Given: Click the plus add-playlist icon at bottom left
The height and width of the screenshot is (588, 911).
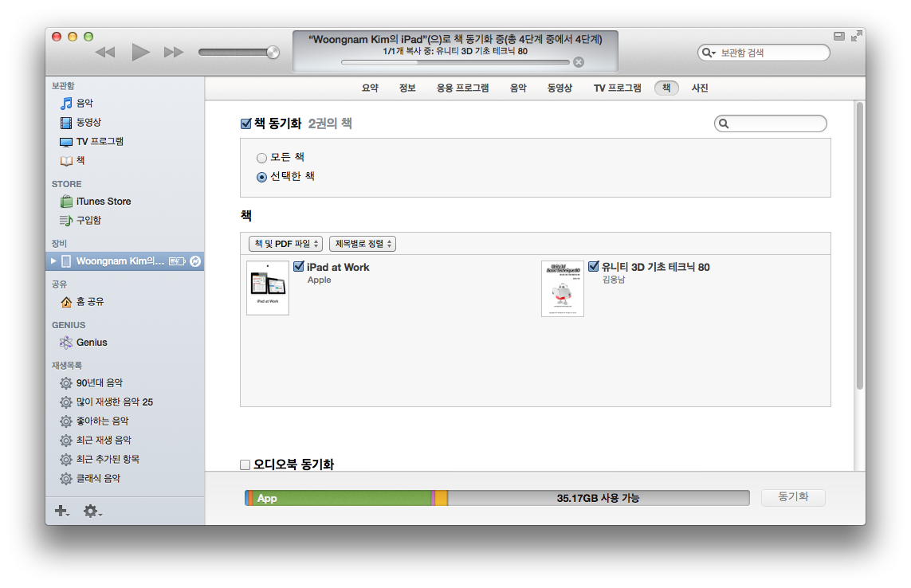Looking at the screenshot, I should tap(61, 511).
